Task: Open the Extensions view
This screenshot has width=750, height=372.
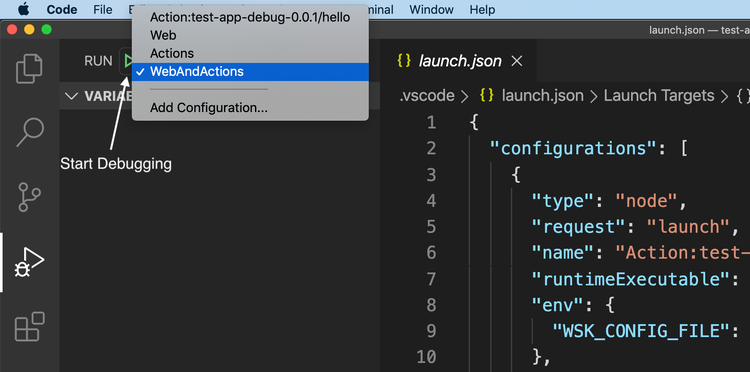Action: pos(30,327)
